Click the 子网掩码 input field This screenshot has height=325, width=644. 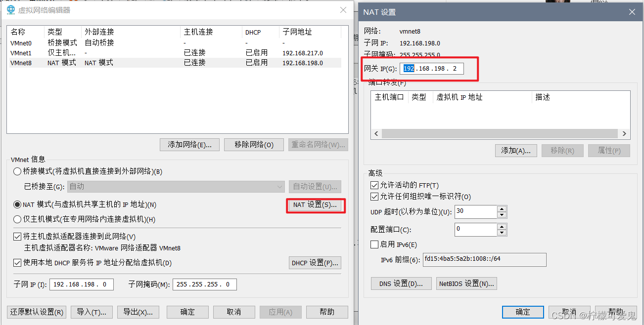tap(204, 284)
